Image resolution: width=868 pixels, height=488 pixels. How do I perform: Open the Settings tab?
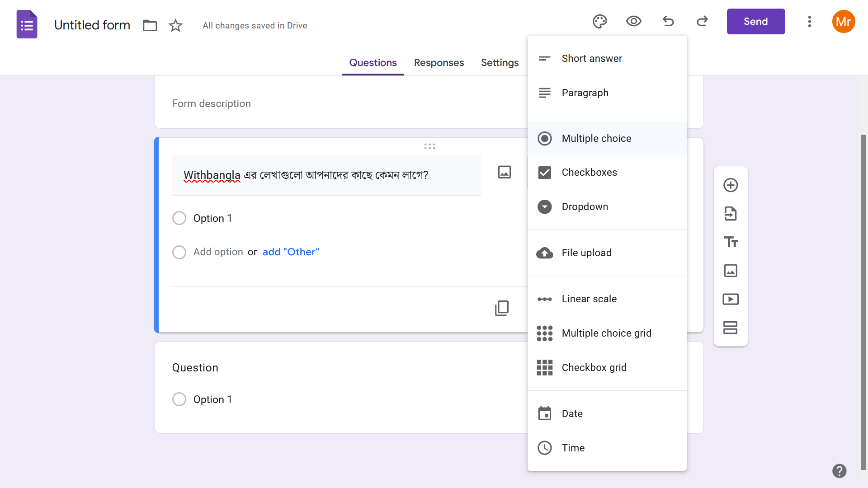[x=500, y=63]
